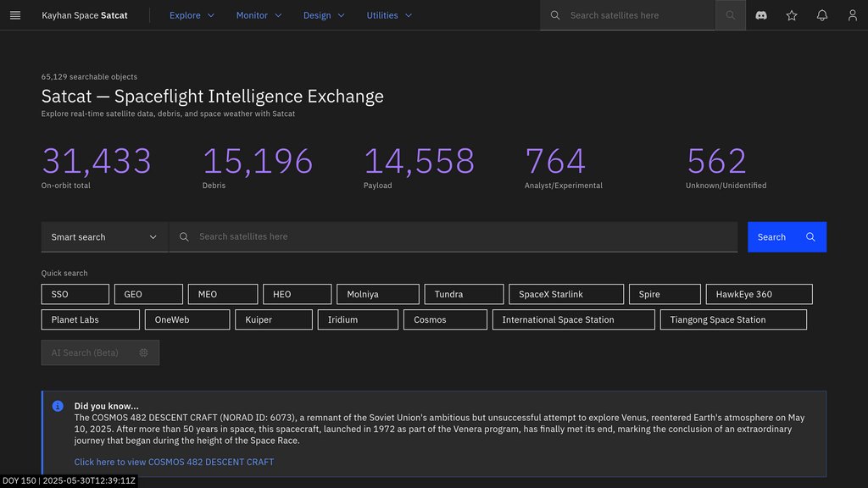Screen dimensions: 868x488
Task: Open the Smart search type dropdown
Action: pyautogui.click(x=104, y=237)
